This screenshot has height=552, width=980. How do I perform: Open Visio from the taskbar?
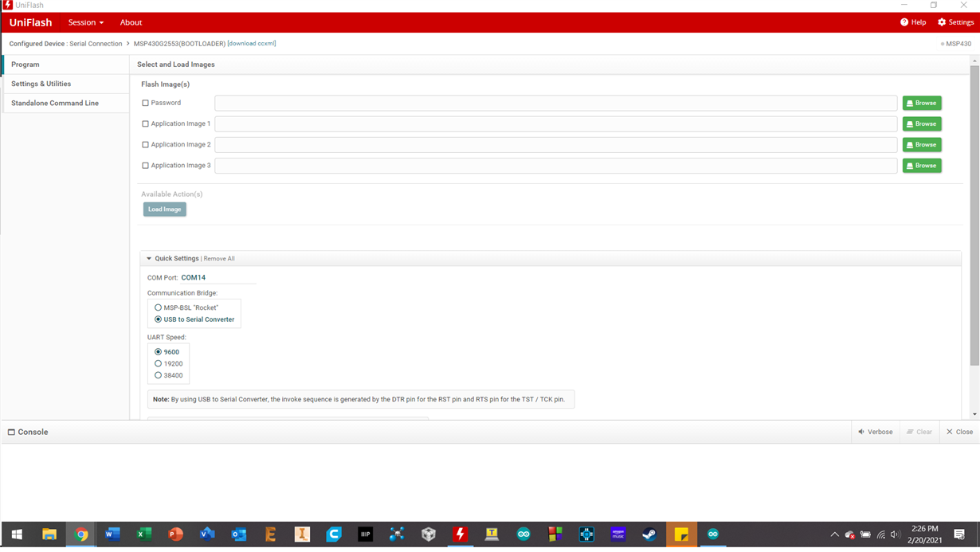coord(207,534)
